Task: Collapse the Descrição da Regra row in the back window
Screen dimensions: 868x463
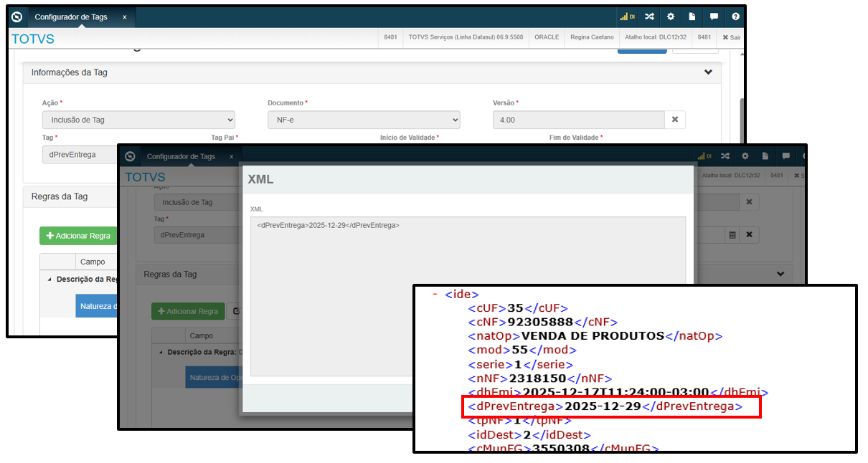Action: pos(49,280)
